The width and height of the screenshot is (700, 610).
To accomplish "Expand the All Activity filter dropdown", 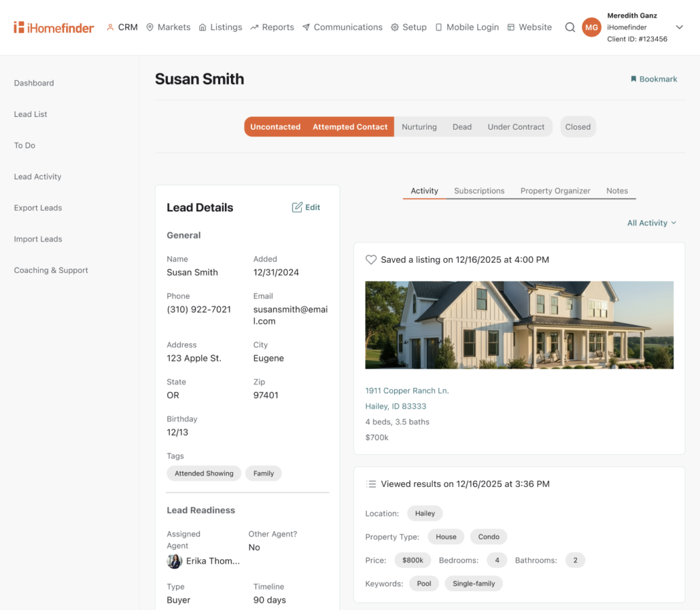I will coord(652,223).
